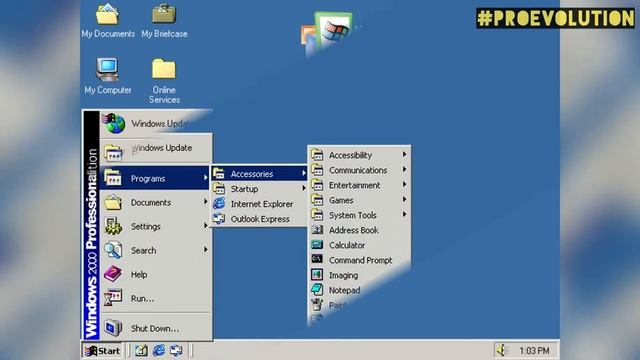
Task: Expand the Accessibility folder in Accessories
Action: click(359, 155)
